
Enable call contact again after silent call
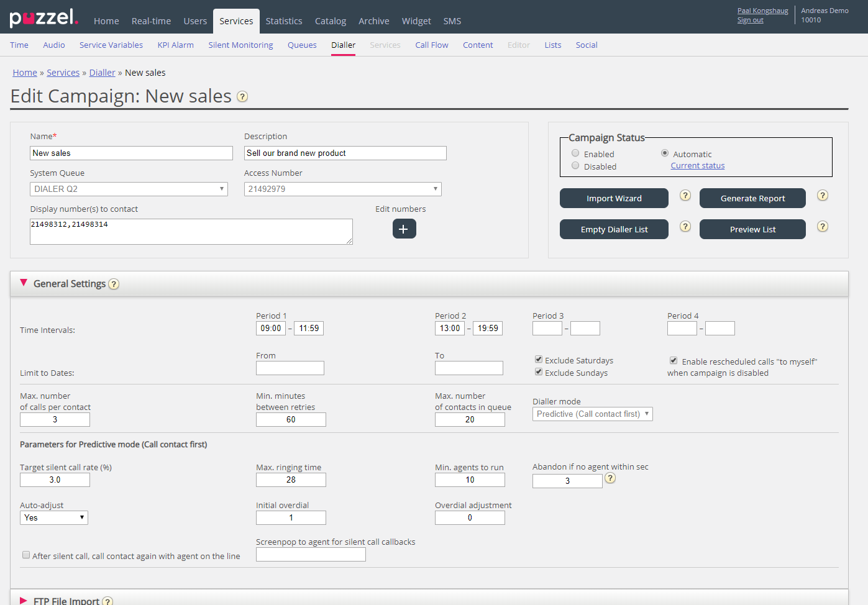26,555
